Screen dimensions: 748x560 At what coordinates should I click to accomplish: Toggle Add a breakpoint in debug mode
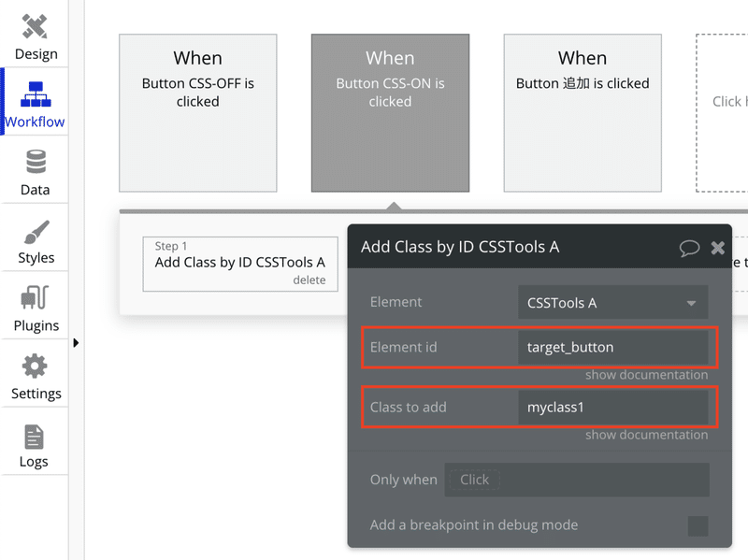pos(698,526)
